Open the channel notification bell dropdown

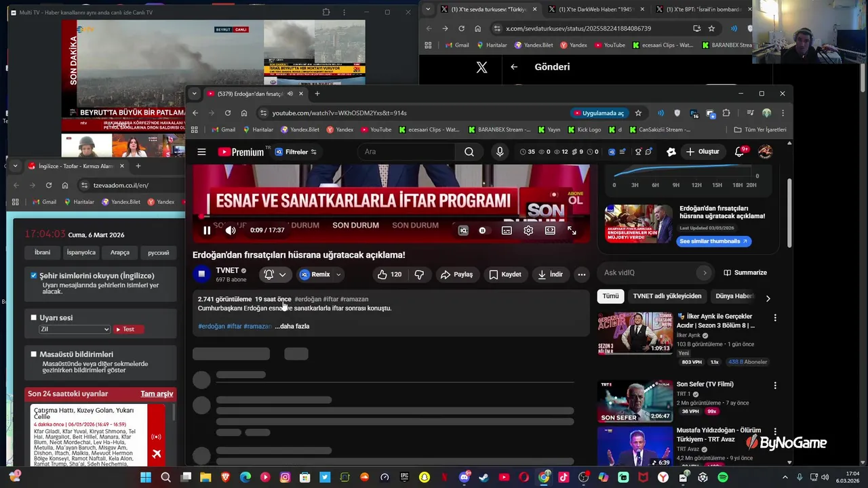point(275,274)
